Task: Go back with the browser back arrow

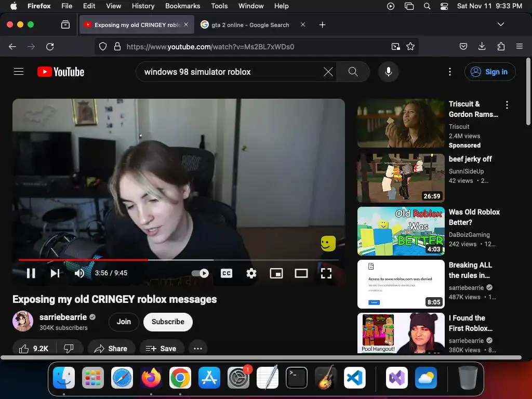Action: click(x=12, y=46)
